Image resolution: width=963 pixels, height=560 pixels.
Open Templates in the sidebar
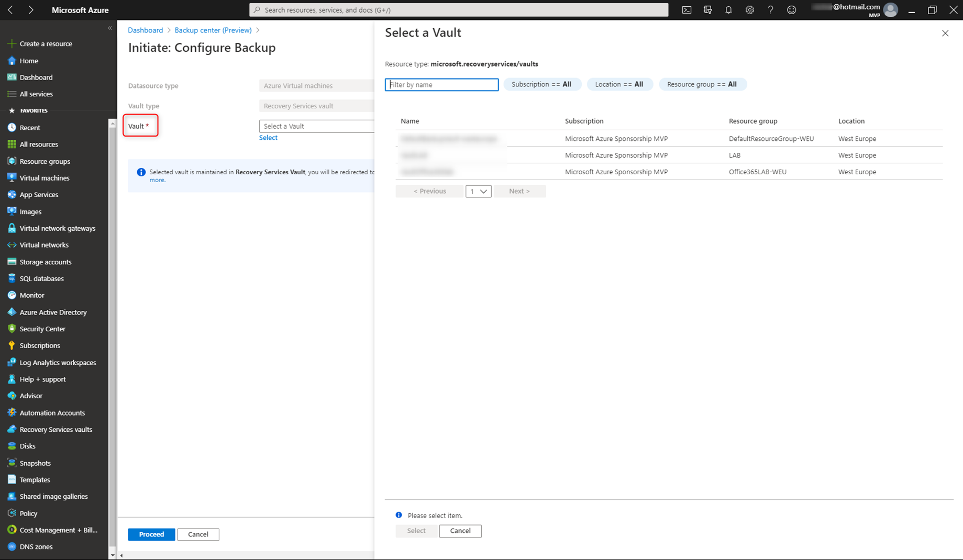tap(35, 479)
